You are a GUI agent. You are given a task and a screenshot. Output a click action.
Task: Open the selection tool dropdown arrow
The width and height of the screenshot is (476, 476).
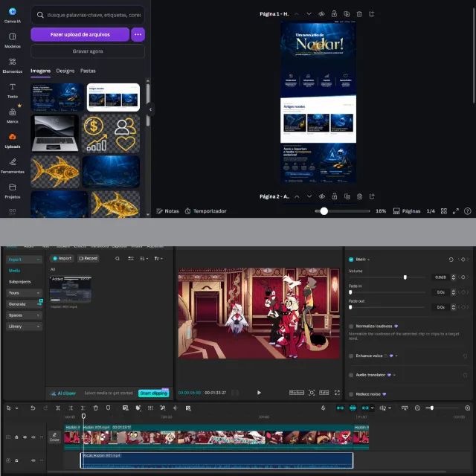[x=16, y=408]
